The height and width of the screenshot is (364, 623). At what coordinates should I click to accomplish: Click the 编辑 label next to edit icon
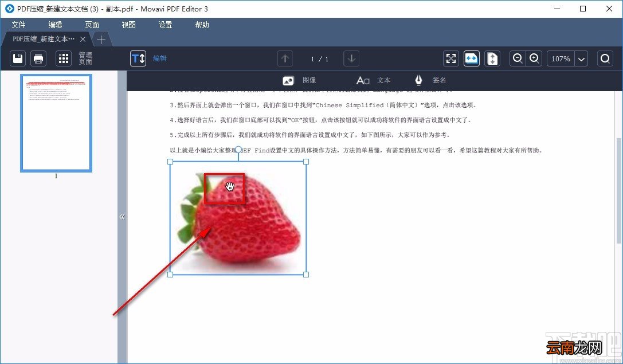point(160,58)
